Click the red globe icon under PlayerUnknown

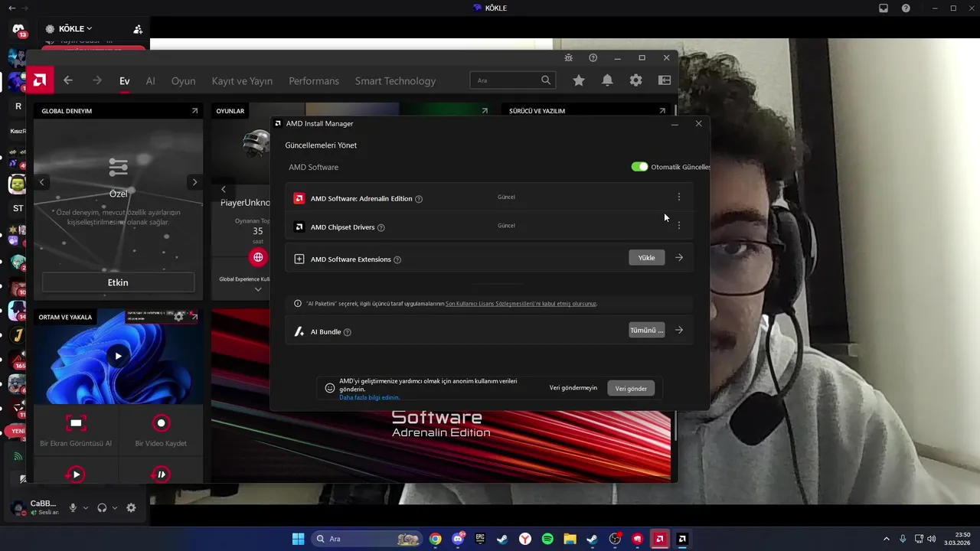click(258, 257)
